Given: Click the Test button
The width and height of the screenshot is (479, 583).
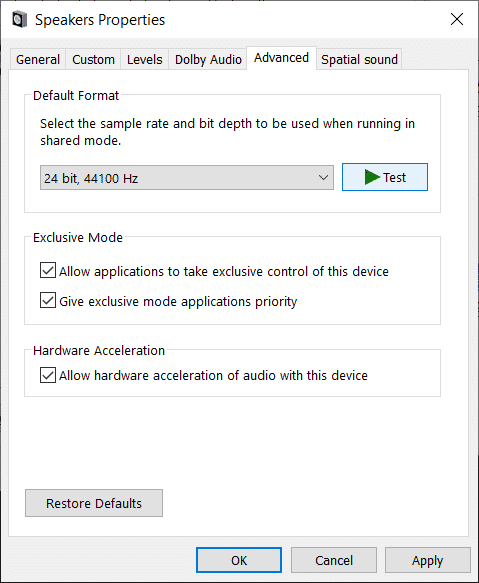Looking at the screenshot, I should [x=385, y=177].
